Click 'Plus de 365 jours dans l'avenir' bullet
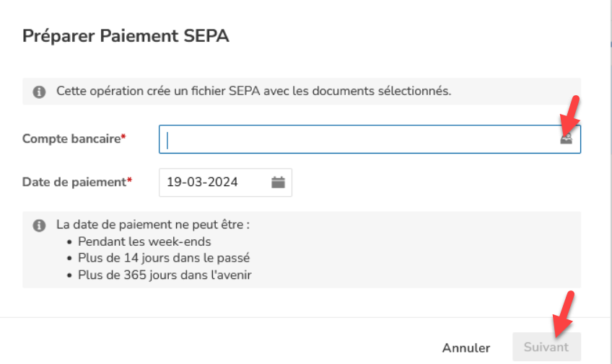 tap(165, 275)
